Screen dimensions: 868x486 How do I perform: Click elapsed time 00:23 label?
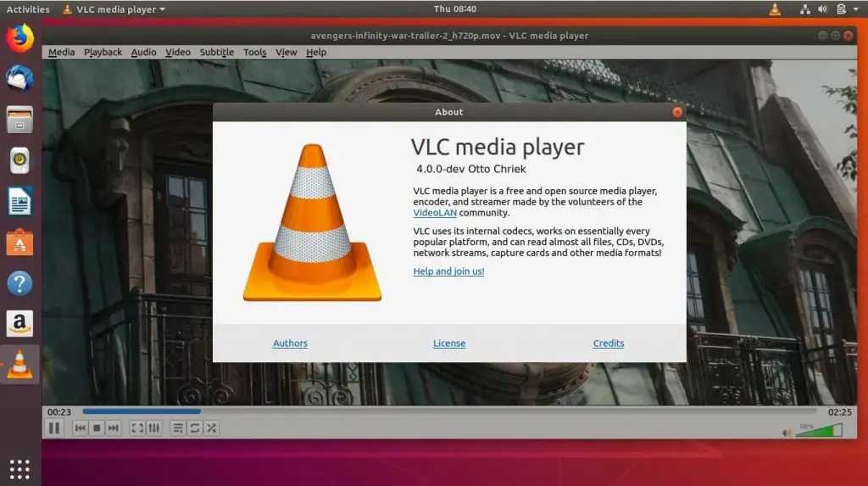[x=59, y=411]
